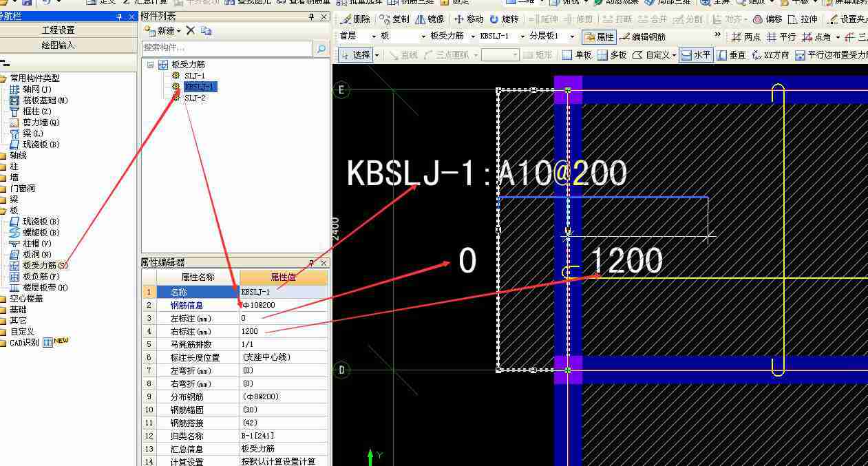Toggle 垂直 (vertical) direction mode

pyautogui.click(x=731, y=55)
